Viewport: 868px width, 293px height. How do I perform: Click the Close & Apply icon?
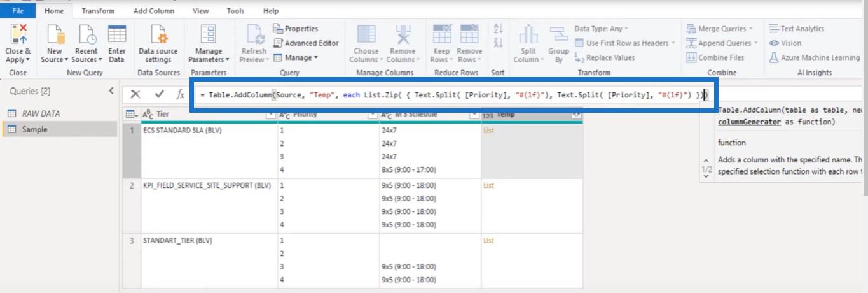pos(18,34)
